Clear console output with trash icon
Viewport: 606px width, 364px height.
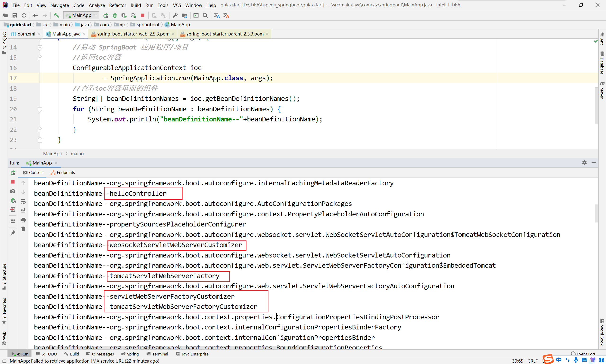click(x=23, y=229)
